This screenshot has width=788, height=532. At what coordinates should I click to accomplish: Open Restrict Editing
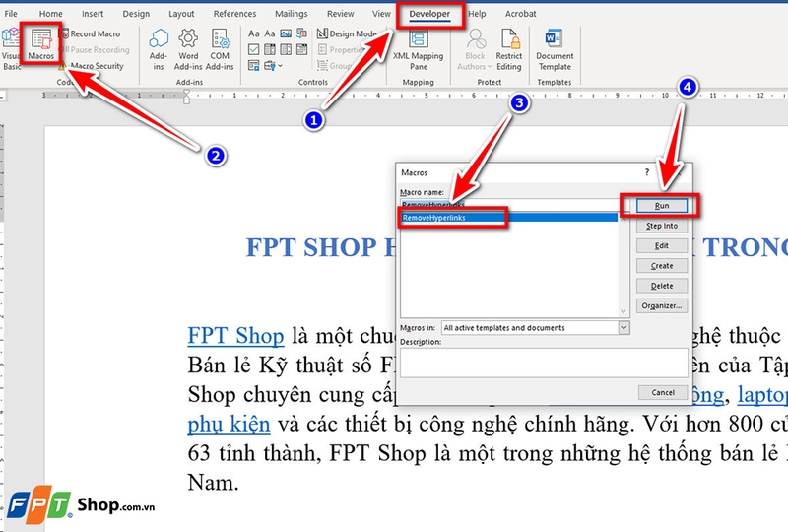pos(509,49)
